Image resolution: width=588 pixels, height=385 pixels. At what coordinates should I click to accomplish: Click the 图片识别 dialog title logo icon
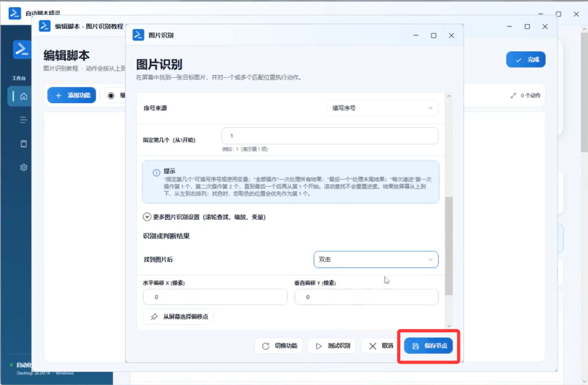click(x=139, y=35)
